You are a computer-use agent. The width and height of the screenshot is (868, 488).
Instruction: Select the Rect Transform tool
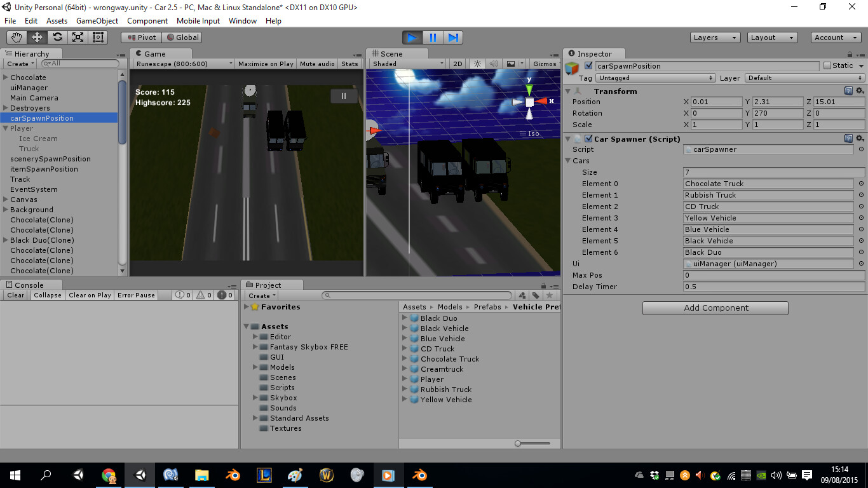97,37
